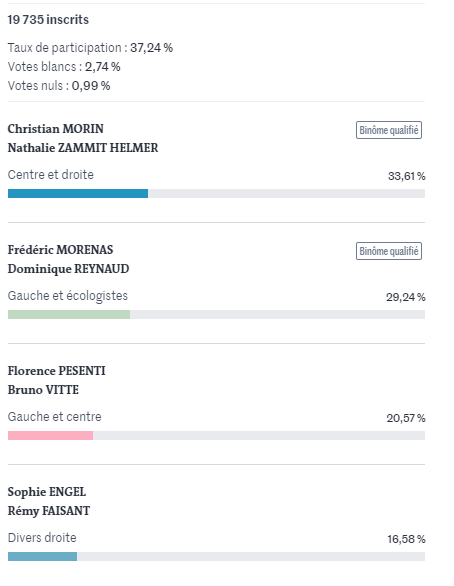
Task: Click the Binôme qualifié badge for Christian MORIN
Action: (x=389, y=130)
